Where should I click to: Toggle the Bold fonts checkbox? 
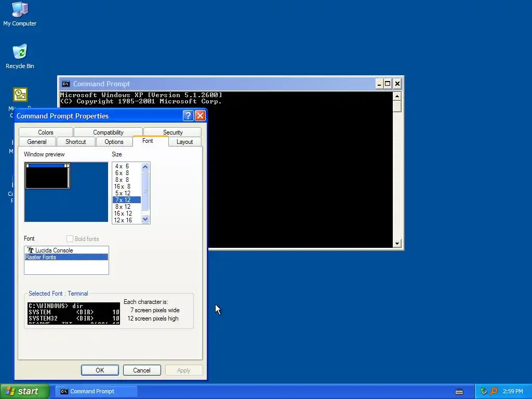pos(70,239)
